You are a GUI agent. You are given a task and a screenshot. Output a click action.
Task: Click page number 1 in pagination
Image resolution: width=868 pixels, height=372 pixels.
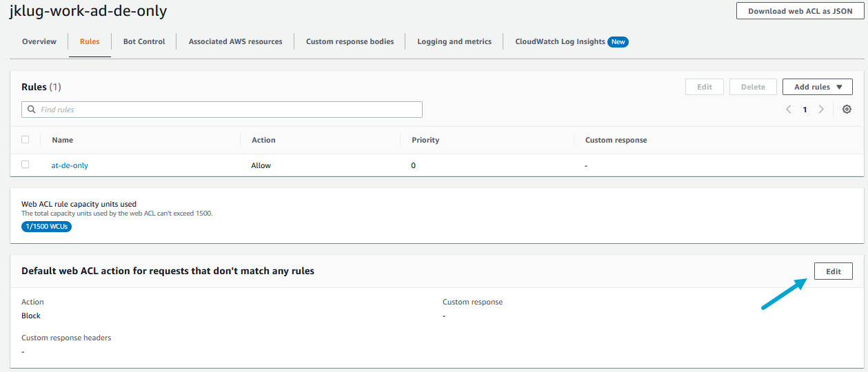[805, 110]
